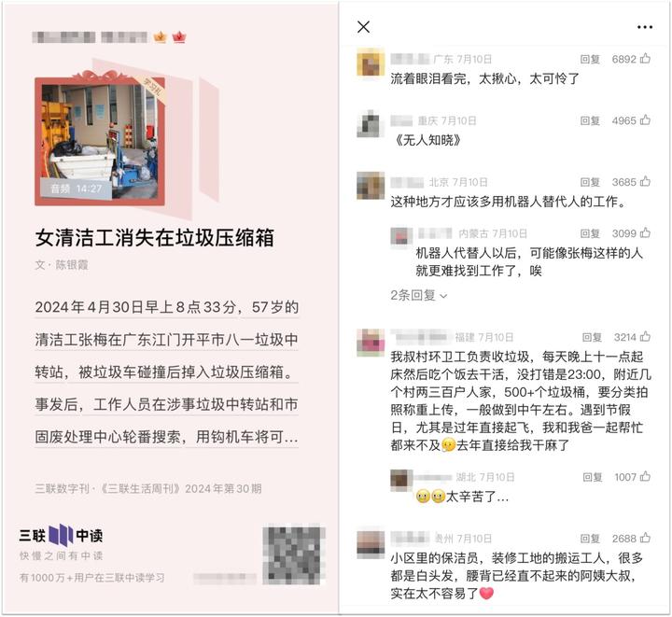The image size is (672, 617).
Task: Open the Fujian commenter's avatar
Action: pos(371,343)
